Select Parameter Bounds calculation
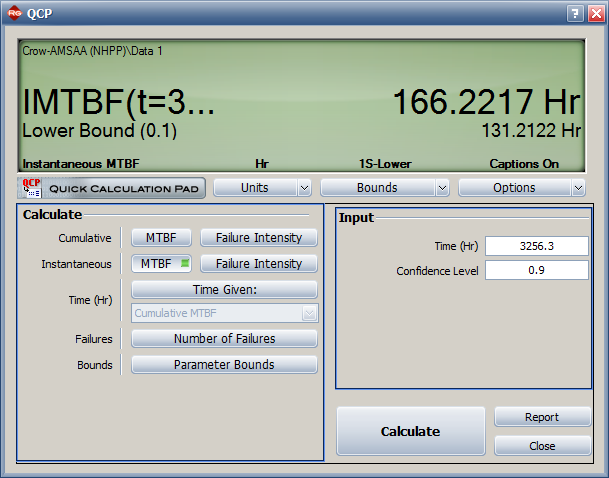609x478 pixels. [224, 365]
